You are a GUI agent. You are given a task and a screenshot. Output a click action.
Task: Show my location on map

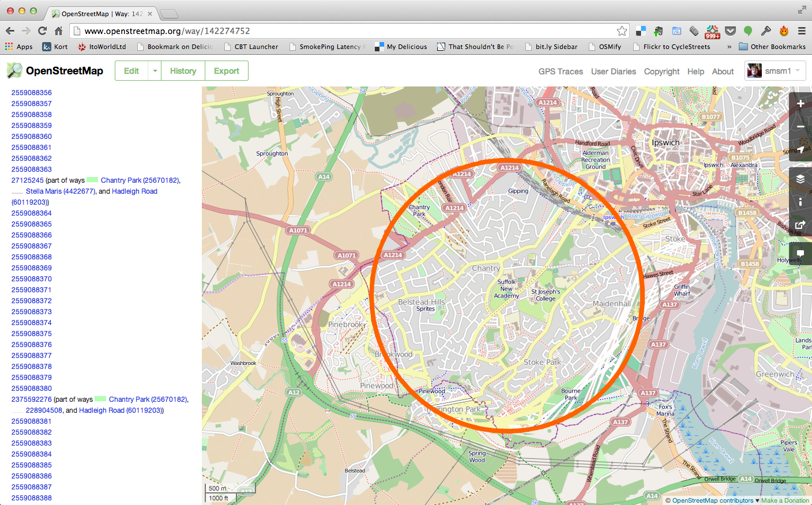pos(800,150)
